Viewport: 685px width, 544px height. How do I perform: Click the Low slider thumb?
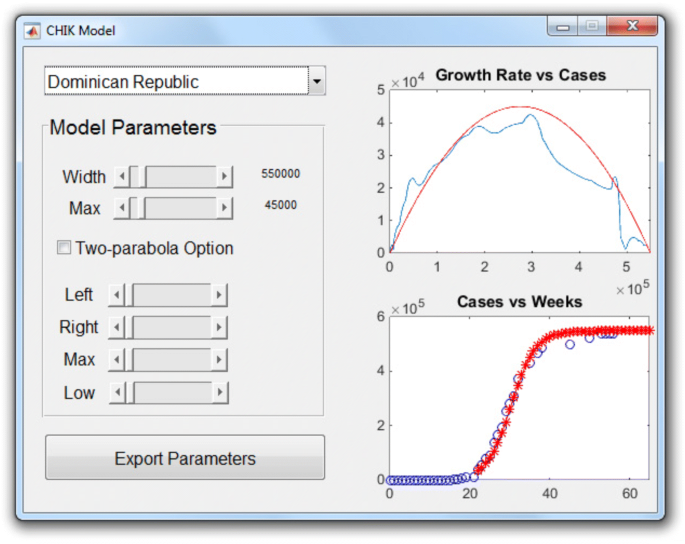click(x=130, y=392)
